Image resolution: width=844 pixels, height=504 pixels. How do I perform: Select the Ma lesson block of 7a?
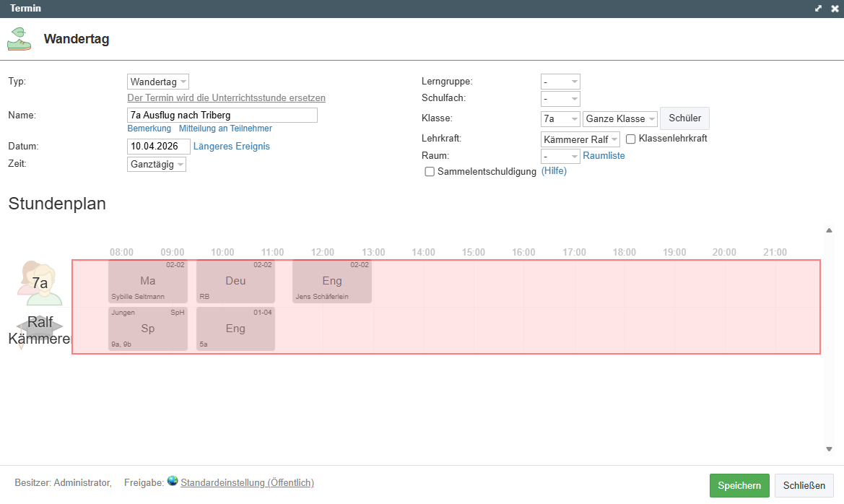[x=147, y=281]
